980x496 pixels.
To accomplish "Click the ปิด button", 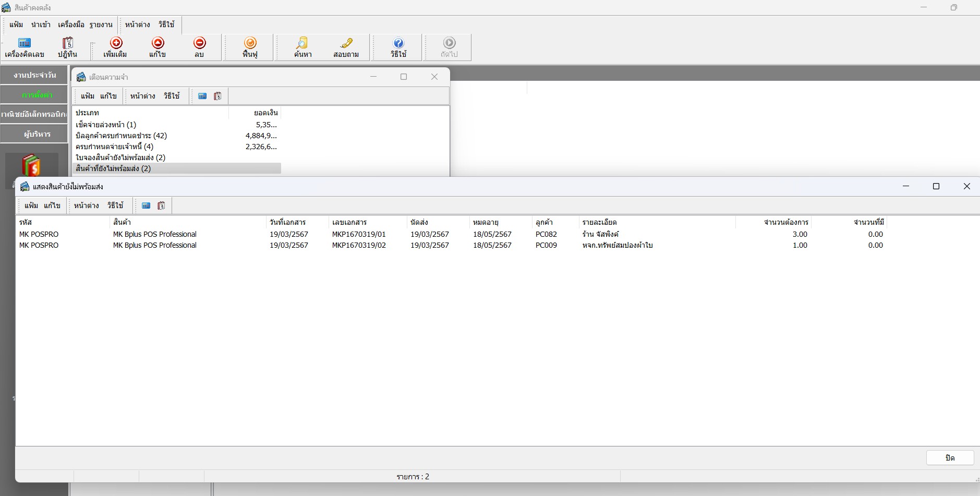I will pyautogui.click(x=950, y=457).
